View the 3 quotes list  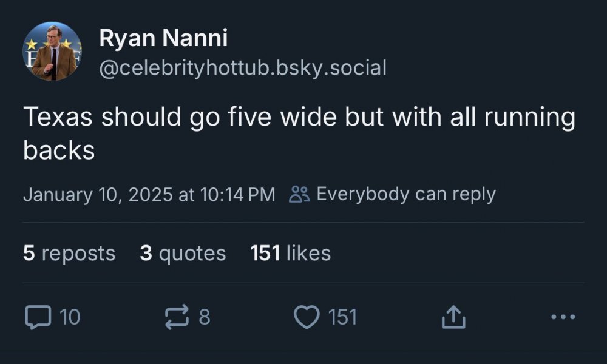(183, 253)
